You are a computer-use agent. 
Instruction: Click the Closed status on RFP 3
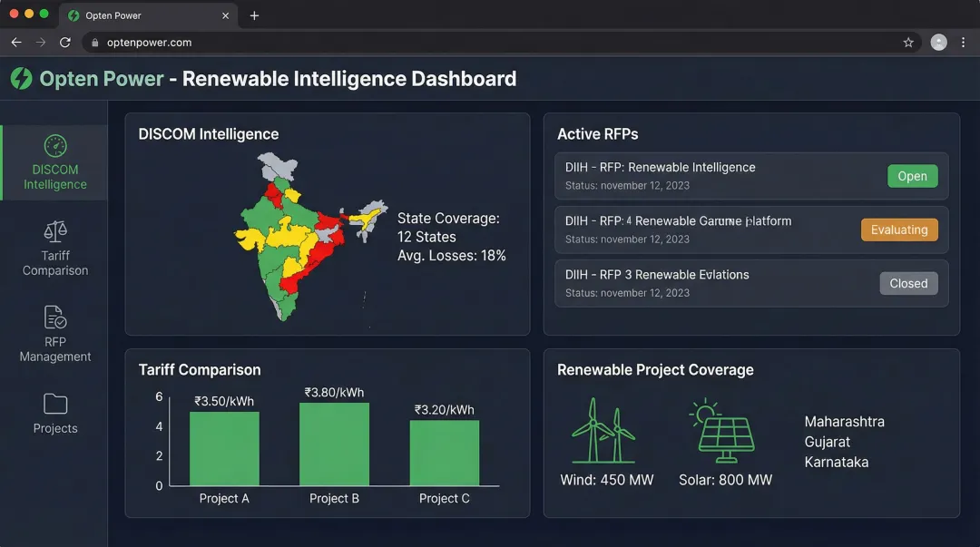[x=908, y=283]
